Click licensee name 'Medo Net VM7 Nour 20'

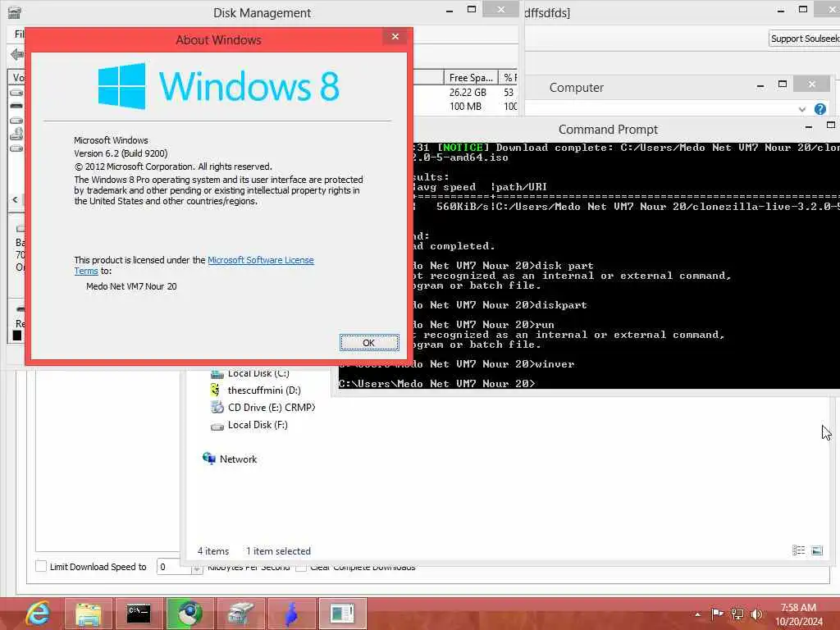tap(131, 286)
